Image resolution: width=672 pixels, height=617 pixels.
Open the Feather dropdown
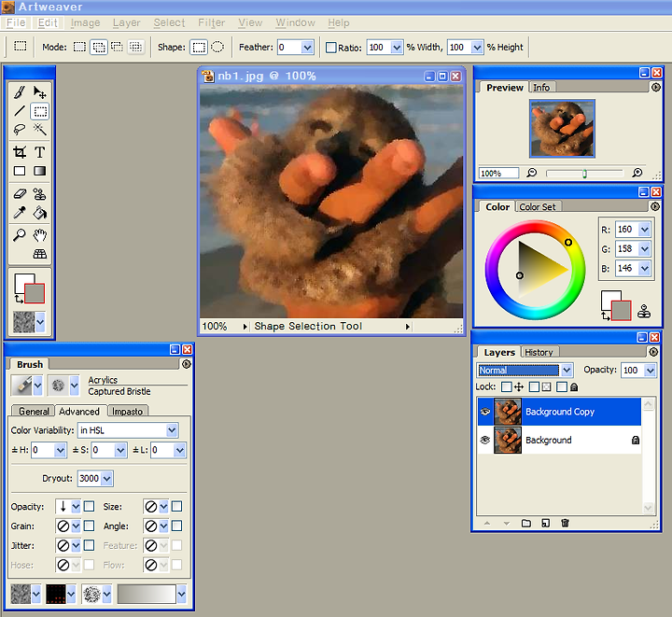[x=307, y=48]
